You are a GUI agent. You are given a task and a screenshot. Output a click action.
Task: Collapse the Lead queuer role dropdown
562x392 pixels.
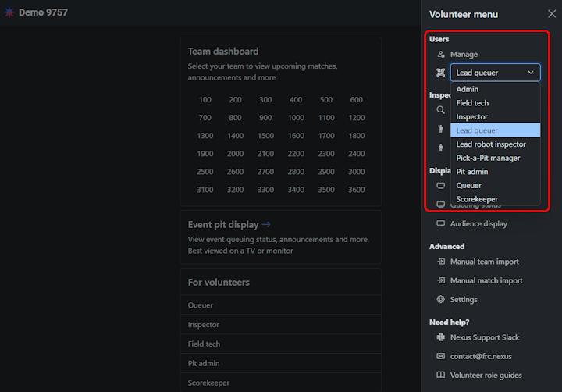[495, 73]
